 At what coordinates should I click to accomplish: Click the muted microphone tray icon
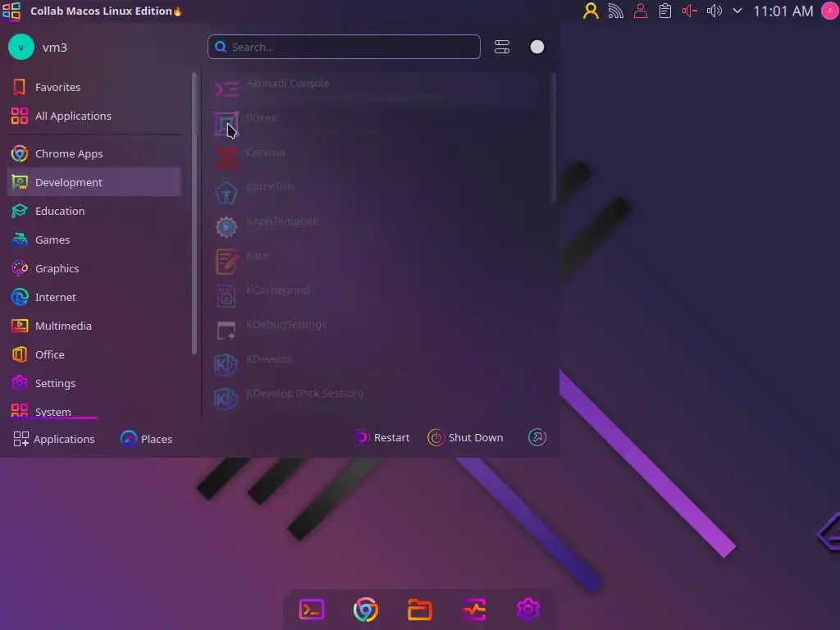coord(689,11)
